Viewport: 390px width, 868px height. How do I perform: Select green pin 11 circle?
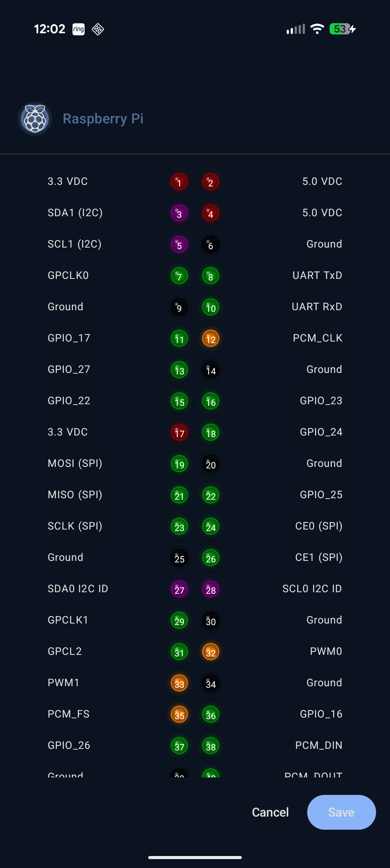179,338
